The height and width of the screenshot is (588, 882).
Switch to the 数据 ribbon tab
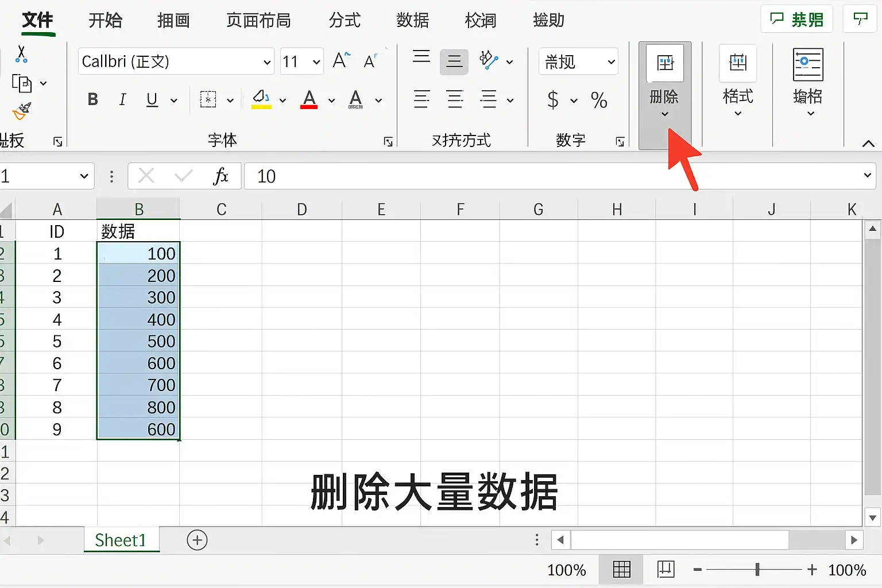(x=413, y=21)
